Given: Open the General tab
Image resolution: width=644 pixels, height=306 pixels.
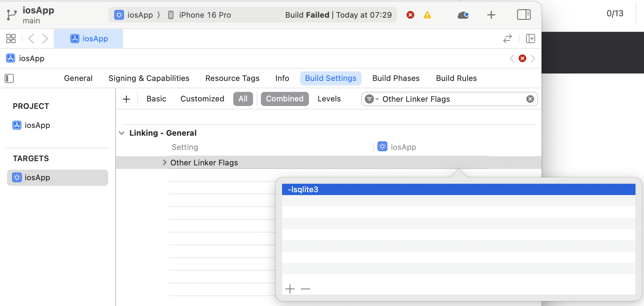Looking at the screenshot, I should click(78, 78).
